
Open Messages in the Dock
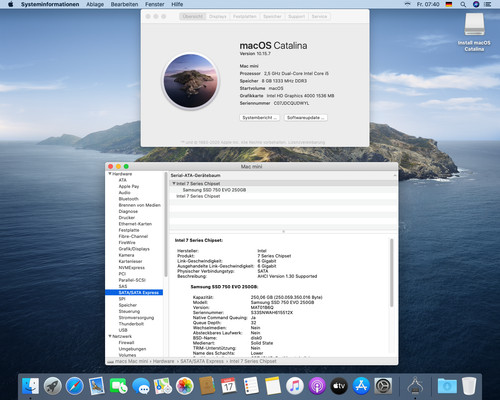point(141,386)
